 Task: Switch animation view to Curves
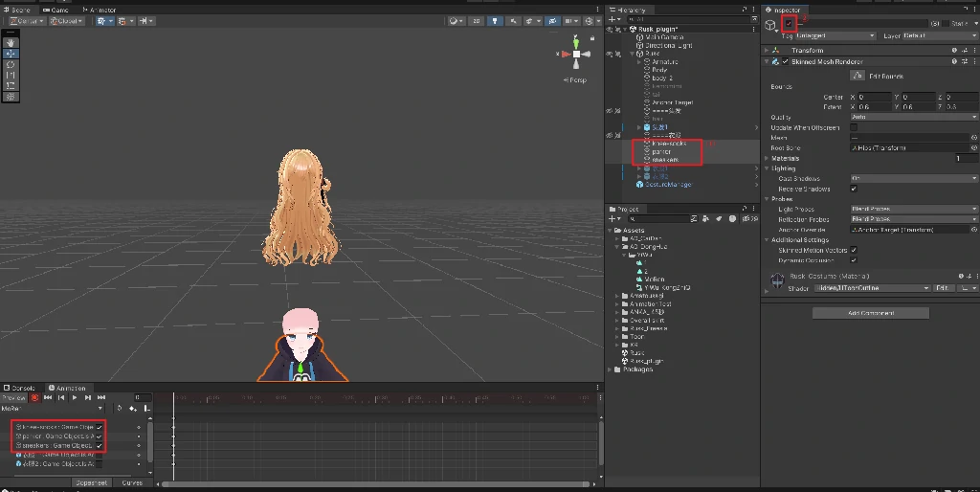tap(132, 482)
